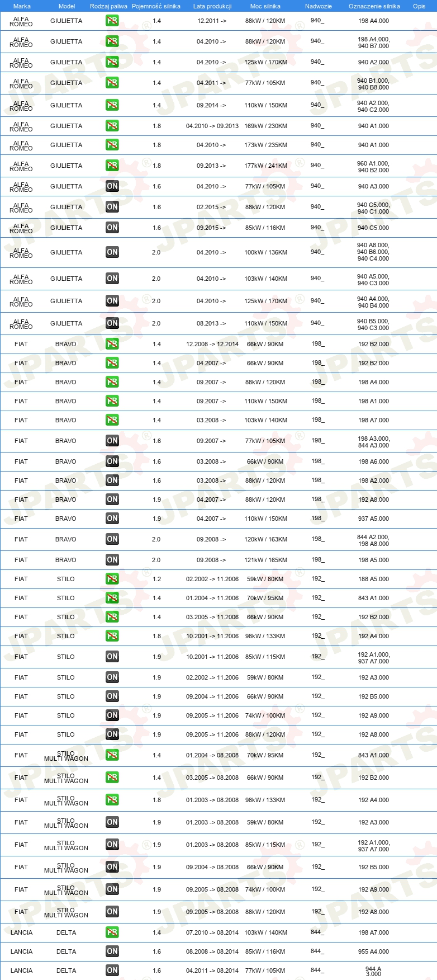437x980 pixels.
Task: Click 'DELTA' model in the 955 A4.000 row
Action: pos(66,951)
